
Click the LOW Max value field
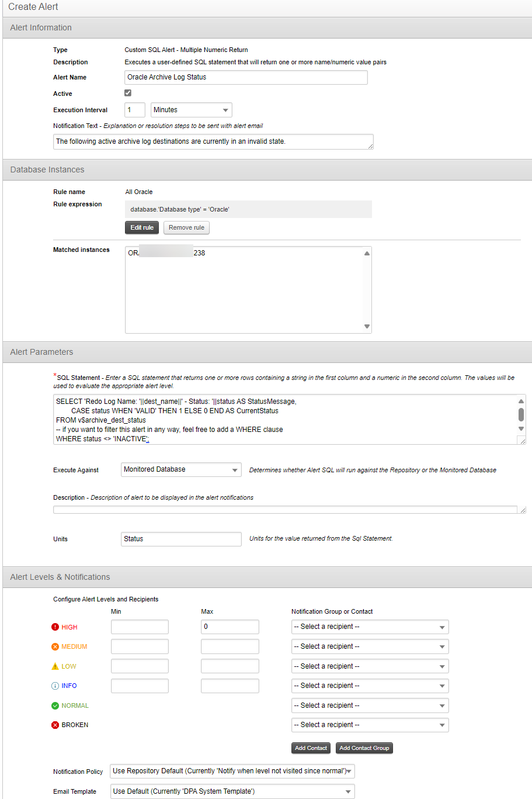click(230, 666)
